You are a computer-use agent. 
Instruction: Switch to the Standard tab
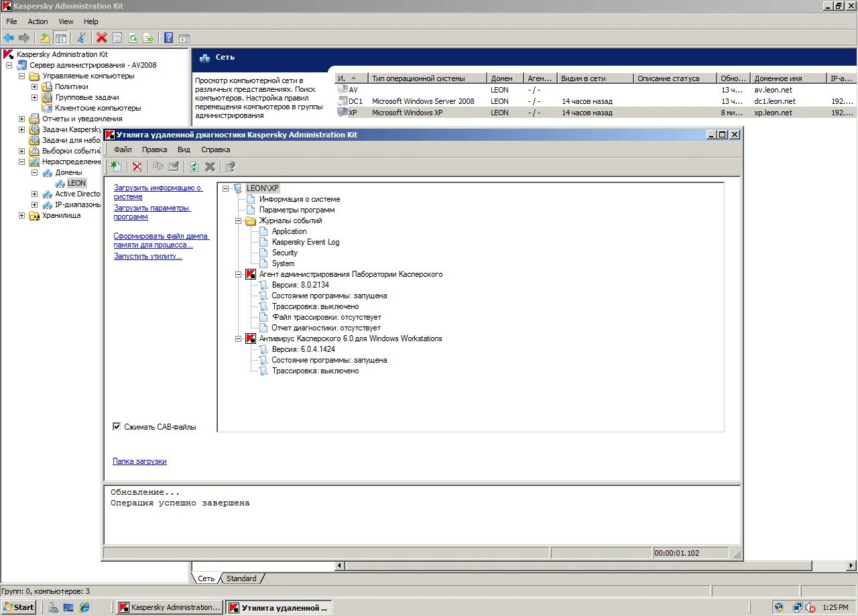(x=241, y=578)
